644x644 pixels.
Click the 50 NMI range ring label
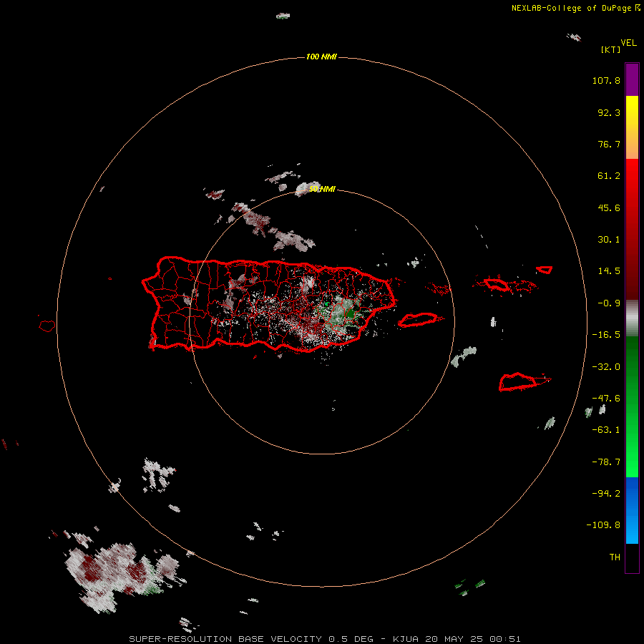tap(322, 189)
